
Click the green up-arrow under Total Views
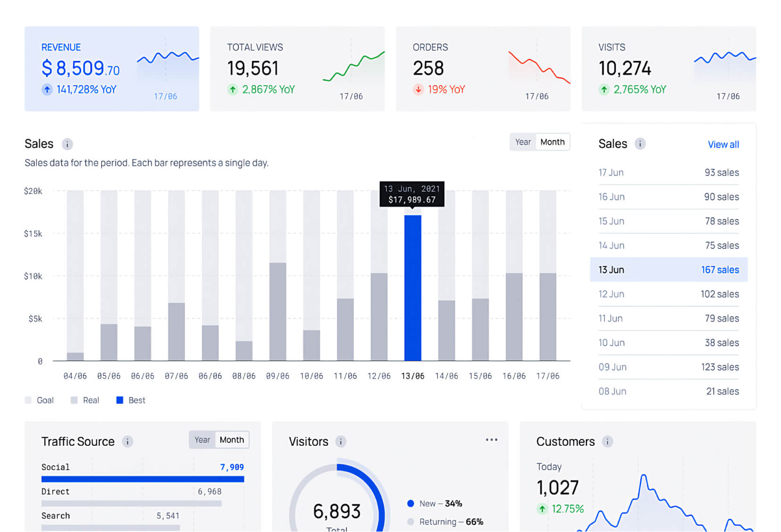pyautogui.click(x=233, y=90)
